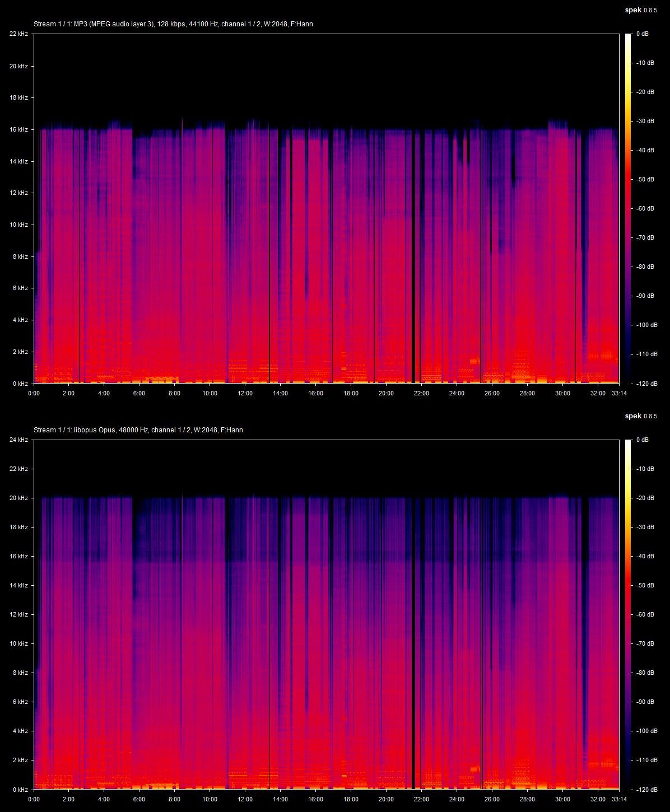Click the 33:14 end time under MP3 spectrogram
The image size is (670, 812).
619,393
